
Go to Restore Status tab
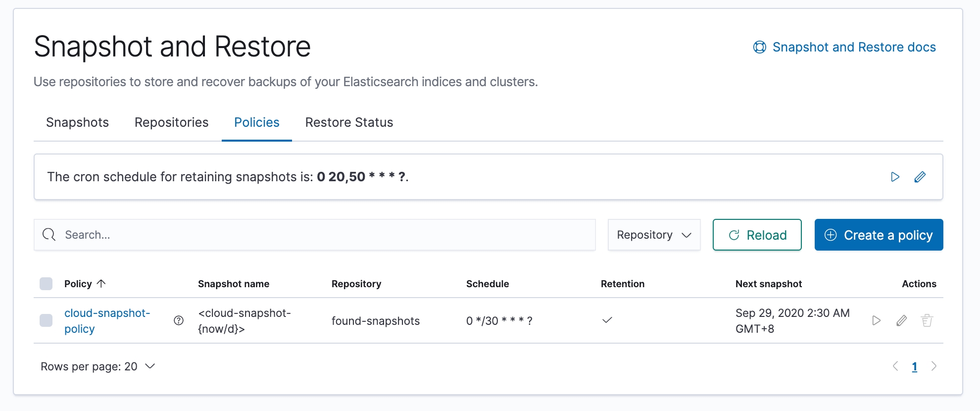click(349, 122)
